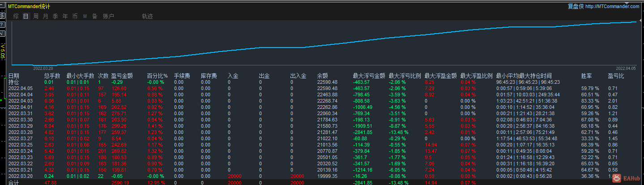This screenshot has width=644, height=185.
Task: Select the 2022.03.20 row in date column
Action: pyautogui.click(x=20, y=176)
